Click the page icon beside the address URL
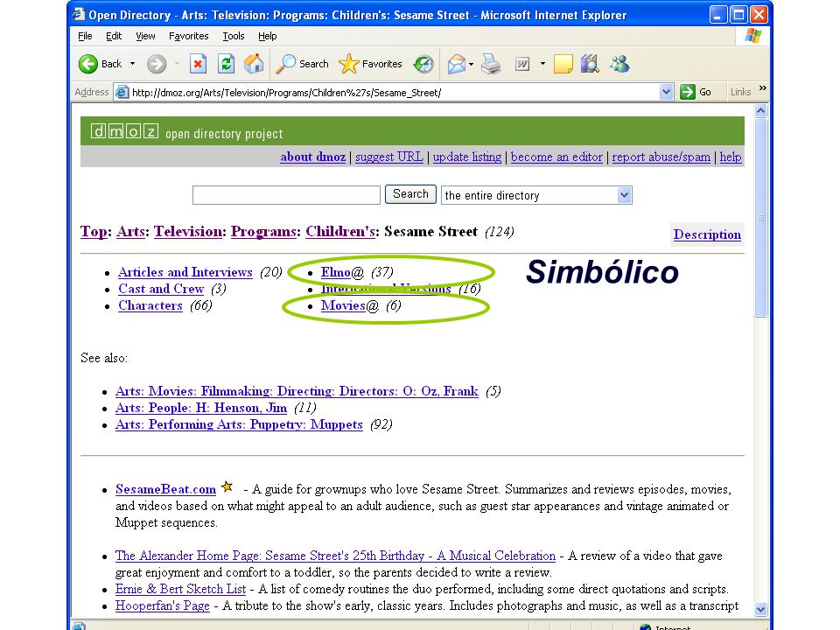The image size is (840, 630). click(122, 92)
